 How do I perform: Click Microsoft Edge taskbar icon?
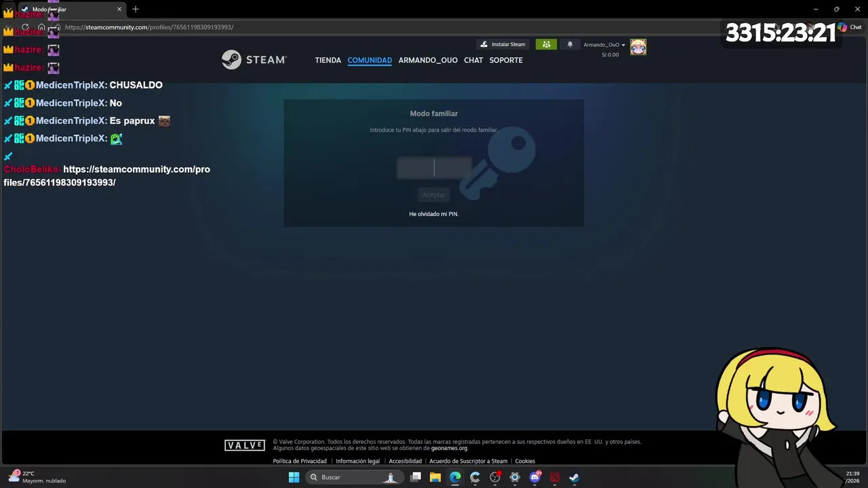click(455, 477)
